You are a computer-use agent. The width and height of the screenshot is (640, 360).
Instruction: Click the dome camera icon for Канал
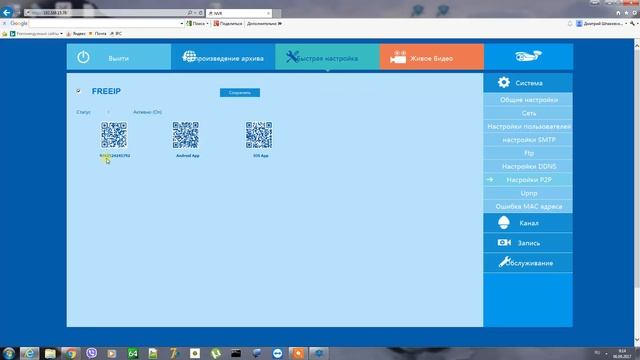point(504,222)
